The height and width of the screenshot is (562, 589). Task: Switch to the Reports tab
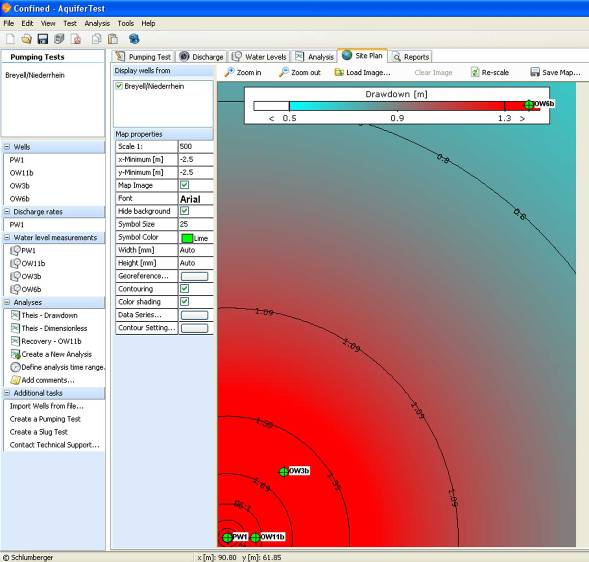[x=410, y=57]
